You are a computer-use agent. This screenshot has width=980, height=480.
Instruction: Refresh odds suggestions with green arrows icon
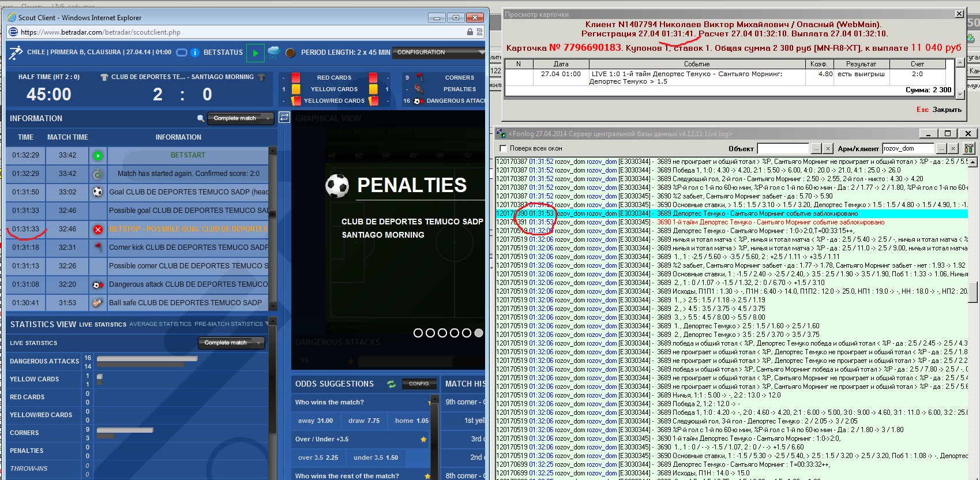tap(392, 384)
